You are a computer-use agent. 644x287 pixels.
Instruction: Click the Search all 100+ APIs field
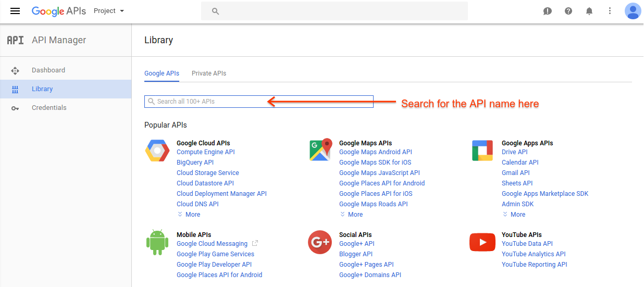click(259, 102)
